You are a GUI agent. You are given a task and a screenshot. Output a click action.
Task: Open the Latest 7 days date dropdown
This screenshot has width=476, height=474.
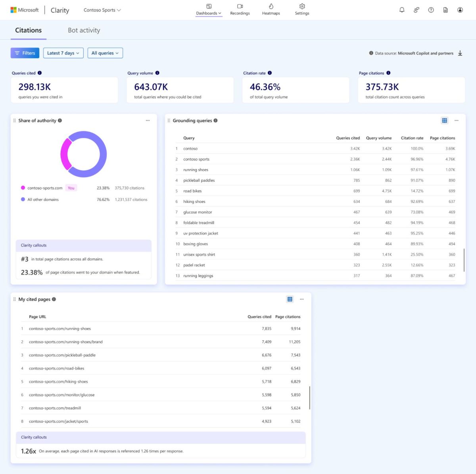click(x=63, y=53)
